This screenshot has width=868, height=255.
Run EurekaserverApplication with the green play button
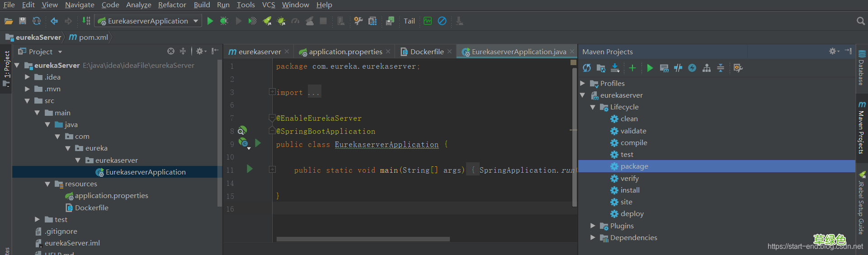tap(210, 21)
